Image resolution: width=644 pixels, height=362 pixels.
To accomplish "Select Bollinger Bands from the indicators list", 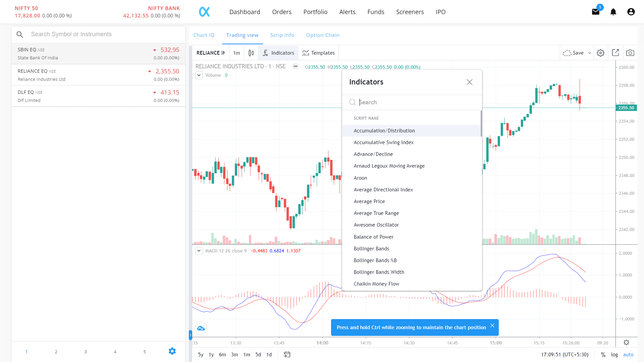I will [x=371, y=248].
